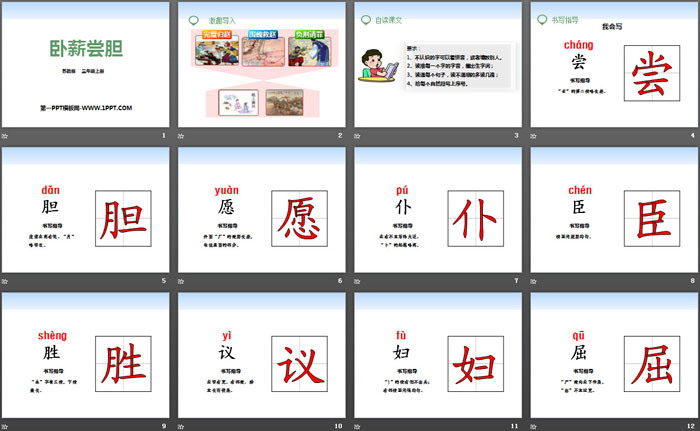
Task: Click the red pinyin text qū
Action: (x=579, y=335)
